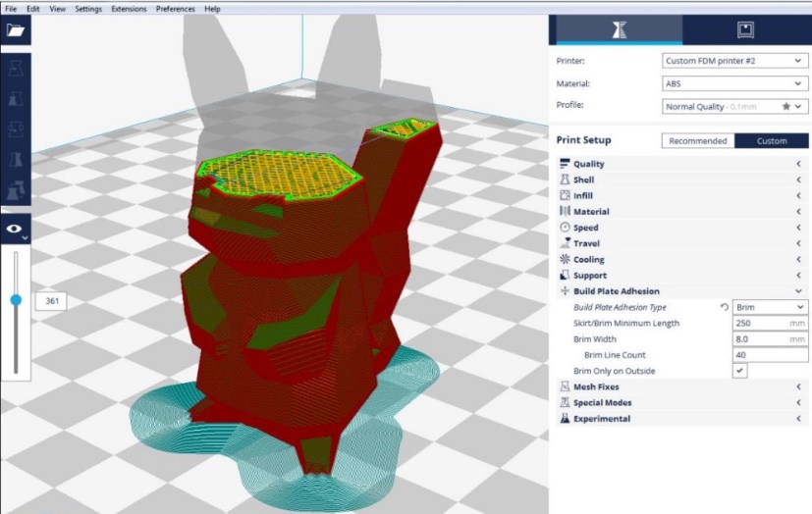Click the Brim Only on Outside label
This screenshot has width=812, height=514.
click(x=615, y=371)
